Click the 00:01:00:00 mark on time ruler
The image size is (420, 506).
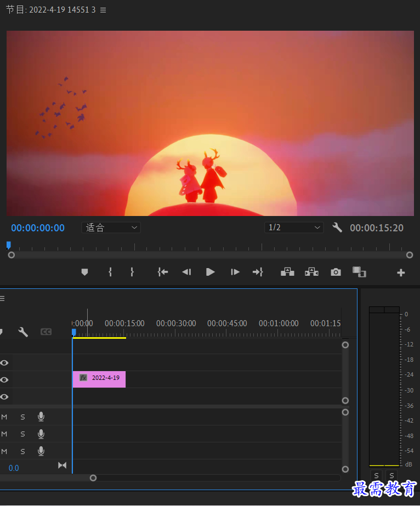pyautogui.click(x=279, y=323)
